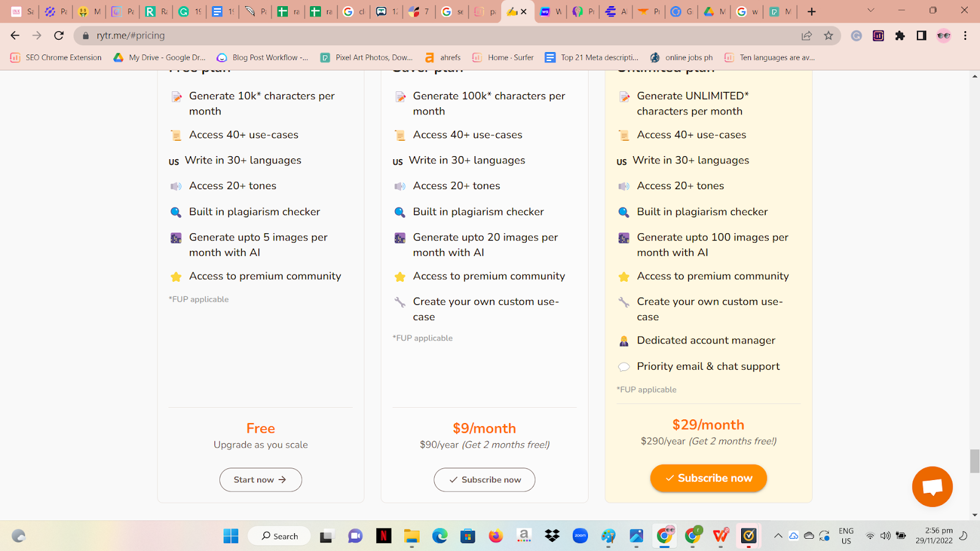The image size is (980, 551).
Task: Show hidden system tray icons
Action: pos(778,536)
